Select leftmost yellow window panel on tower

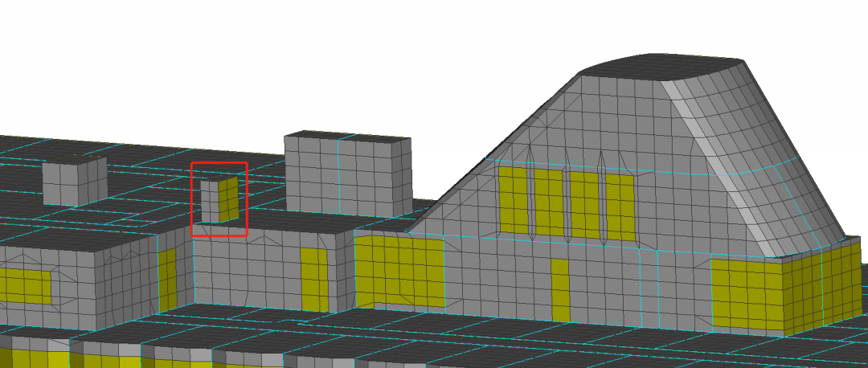point(513,200)
